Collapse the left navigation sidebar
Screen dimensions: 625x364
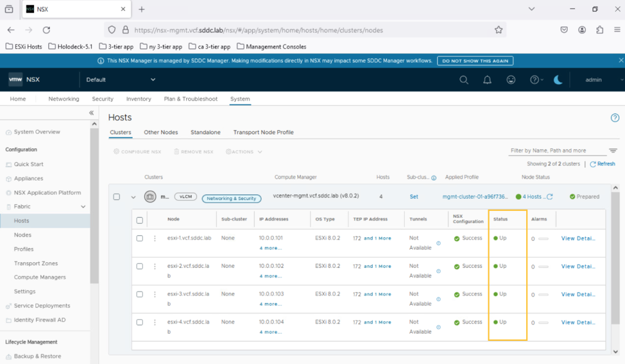(92, 113)
